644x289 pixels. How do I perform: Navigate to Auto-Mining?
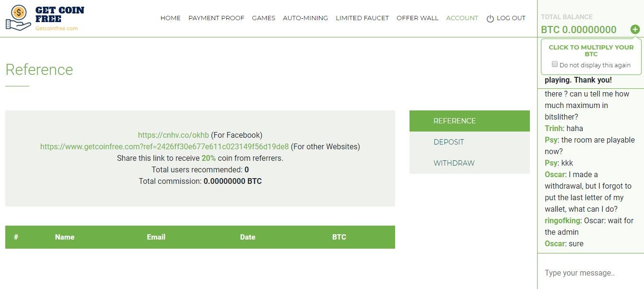coord(305,18)
